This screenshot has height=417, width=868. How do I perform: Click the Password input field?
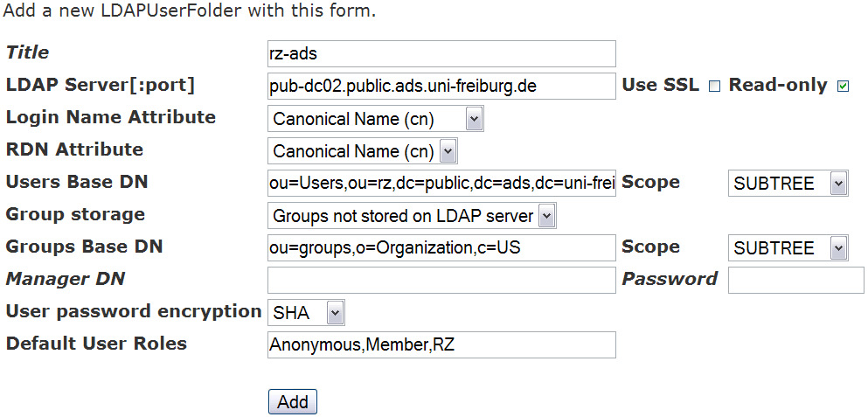click(x=795, y=281)
